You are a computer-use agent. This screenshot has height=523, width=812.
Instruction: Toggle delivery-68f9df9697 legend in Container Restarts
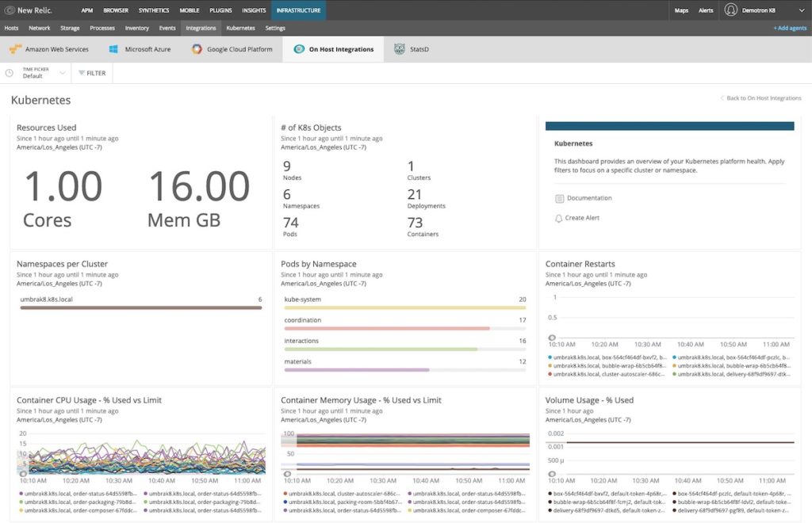coord(732,374)
